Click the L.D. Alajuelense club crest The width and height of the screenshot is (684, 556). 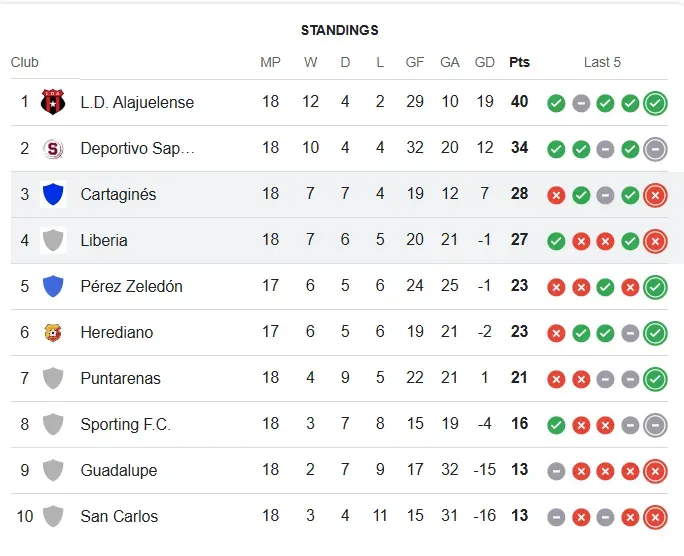[x=52, y=102]
